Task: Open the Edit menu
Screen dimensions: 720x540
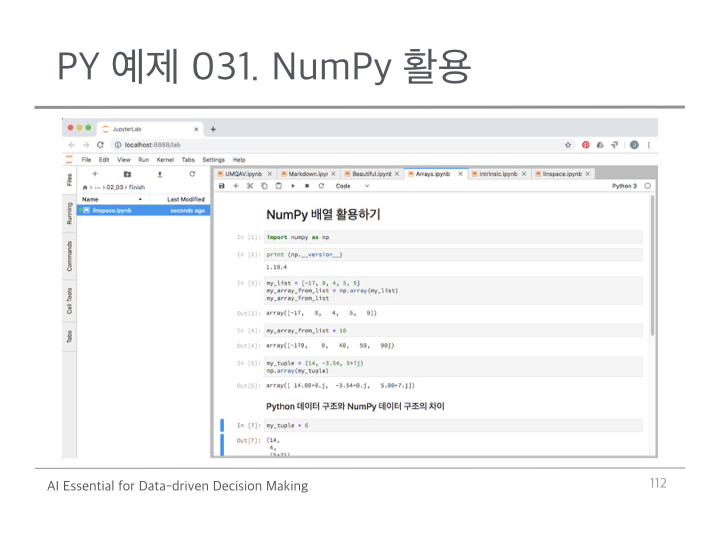Action: click(x=104, y=160)
